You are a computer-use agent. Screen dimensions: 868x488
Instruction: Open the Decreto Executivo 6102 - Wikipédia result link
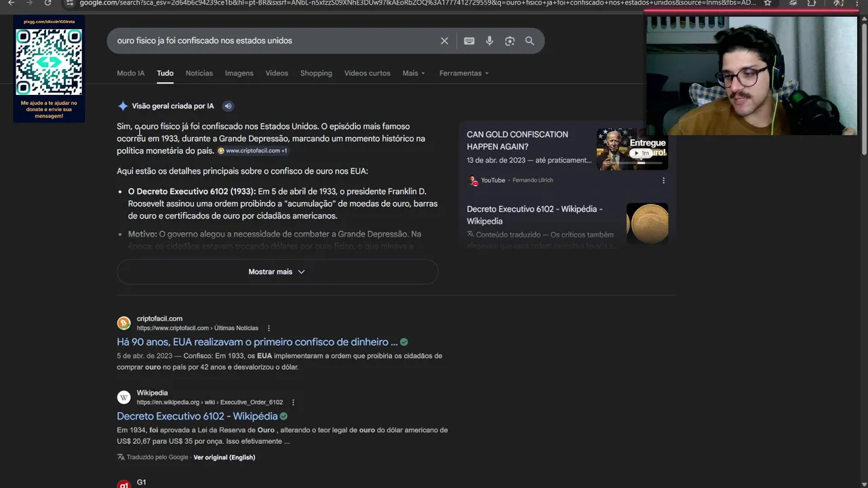point(197,416)
